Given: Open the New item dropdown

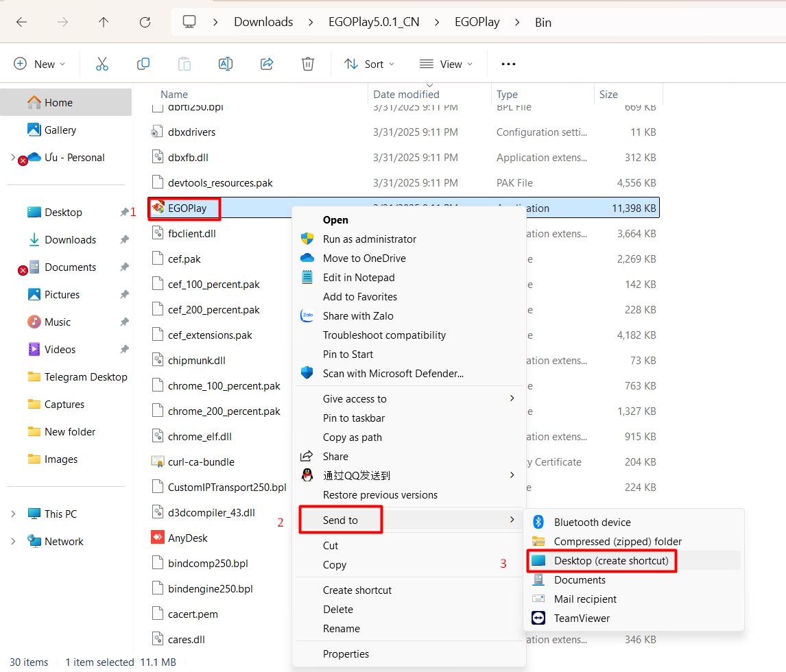Looking at the screenshot, I should [40, 64].
